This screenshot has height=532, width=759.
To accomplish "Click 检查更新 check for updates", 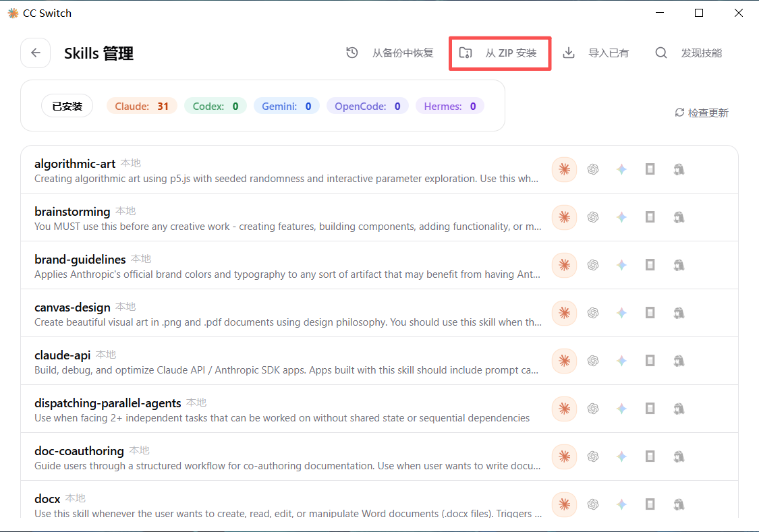I will coord(702,113).
